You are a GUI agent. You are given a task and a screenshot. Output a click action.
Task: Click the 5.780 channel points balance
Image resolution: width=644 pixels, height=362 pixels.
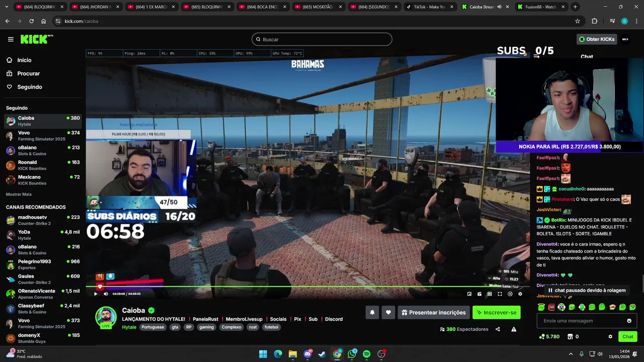[549, 336]
